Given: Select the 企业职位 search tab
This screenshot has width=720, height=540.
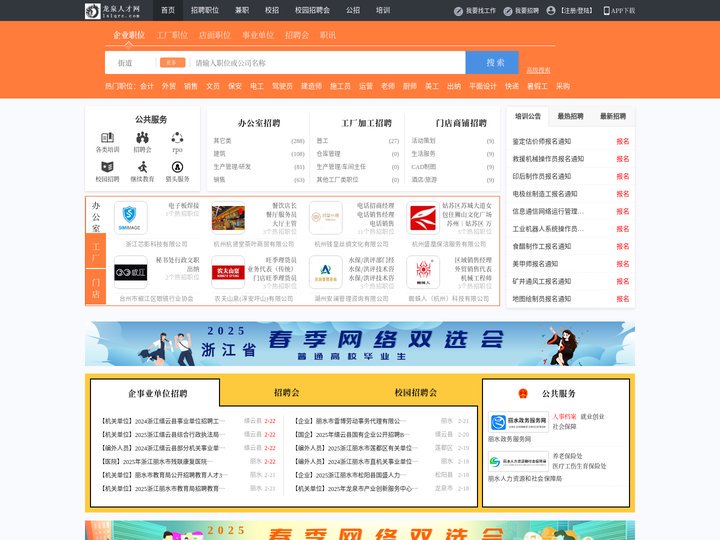Looking at the screenshot, I should 129,35.
